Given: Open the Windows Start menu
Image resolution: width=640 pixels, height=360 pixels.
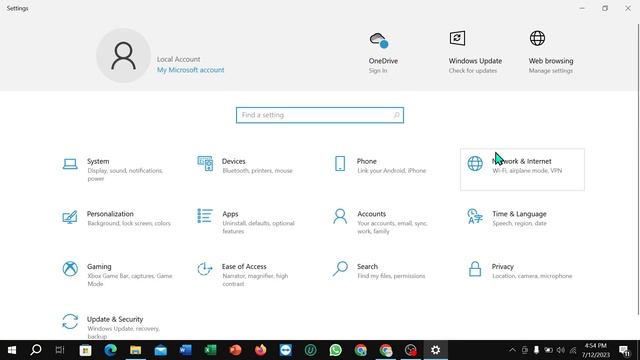Looking at the screenshot, I should click(12, 350).
